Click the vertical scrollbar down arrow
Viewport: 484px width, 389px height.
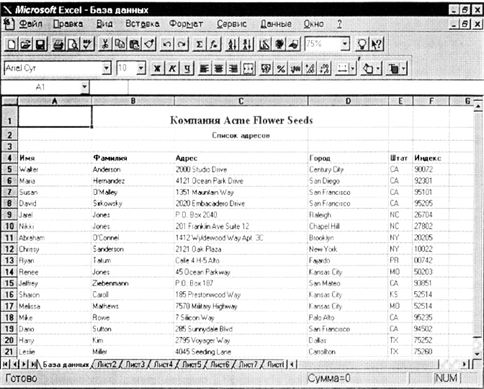coord(478,353)
